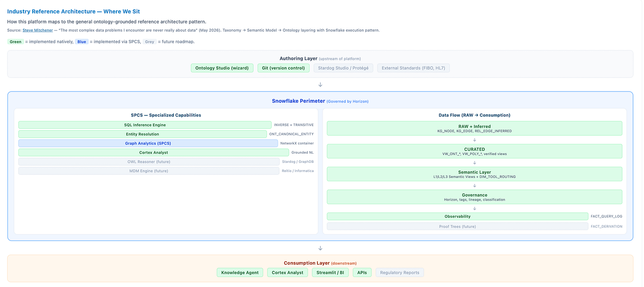The width and height of the screenshot is (644, 287).
Task: Click the Ontology Studio (wizard) chip
Action: pyautogui.click(x=222, y=68)
